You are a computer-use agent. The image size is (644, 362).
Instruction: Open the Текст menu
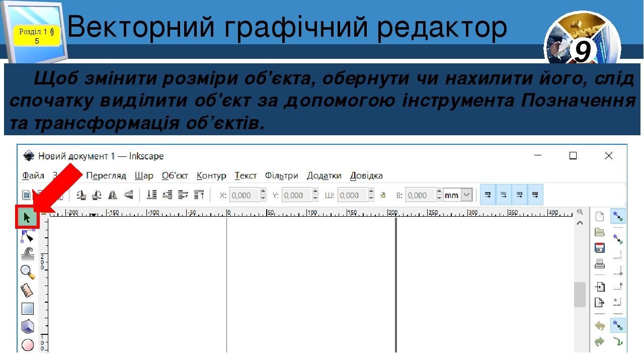[246, 175]
